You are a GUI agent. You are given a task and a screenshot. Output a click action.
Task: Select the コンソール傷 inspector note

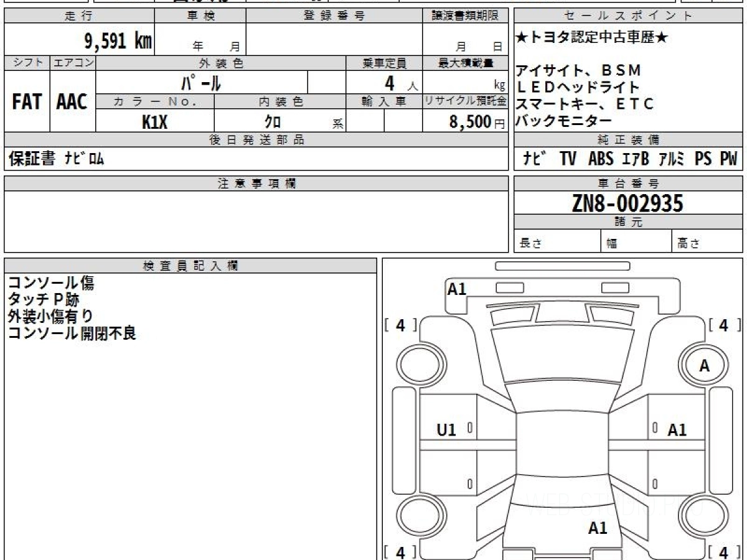point(51,284)
